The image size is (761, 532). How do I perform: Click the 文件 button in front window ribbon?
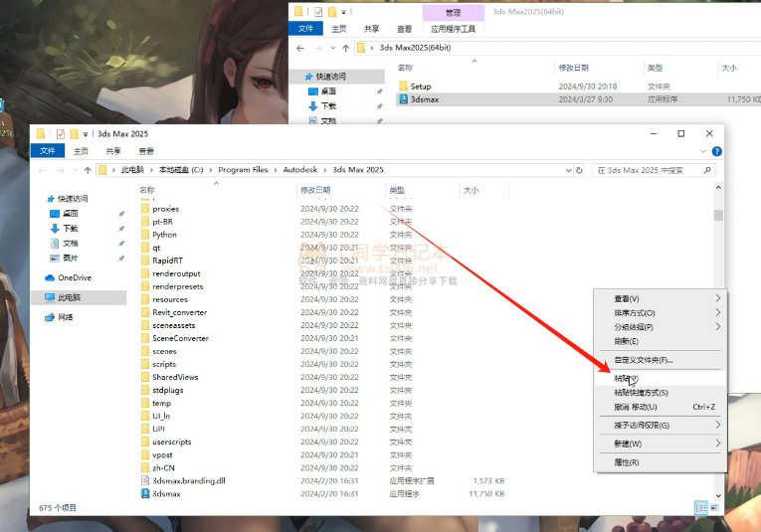(x=47, y=151)
